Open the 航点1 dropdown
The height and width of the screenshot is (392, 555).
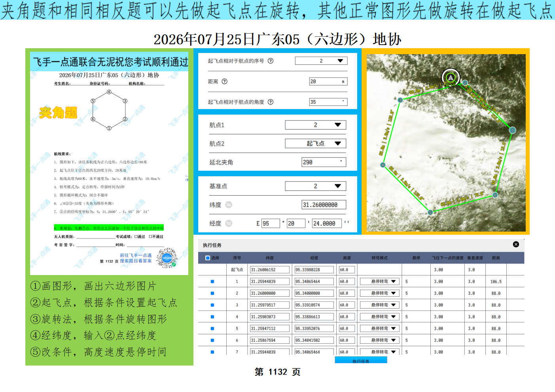click(x=316, y=125)
